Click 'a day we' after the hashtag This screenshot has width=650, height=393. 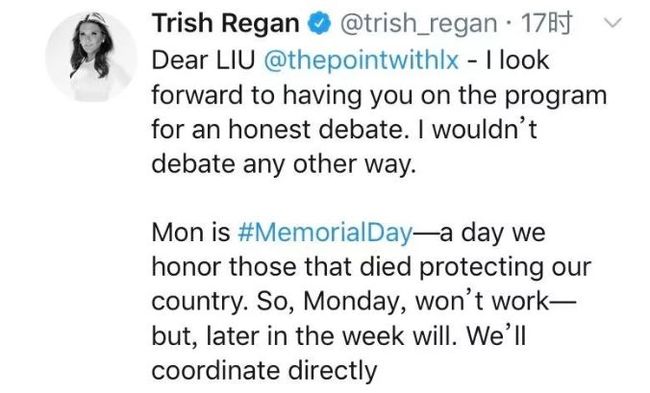(x=492, y=233)
